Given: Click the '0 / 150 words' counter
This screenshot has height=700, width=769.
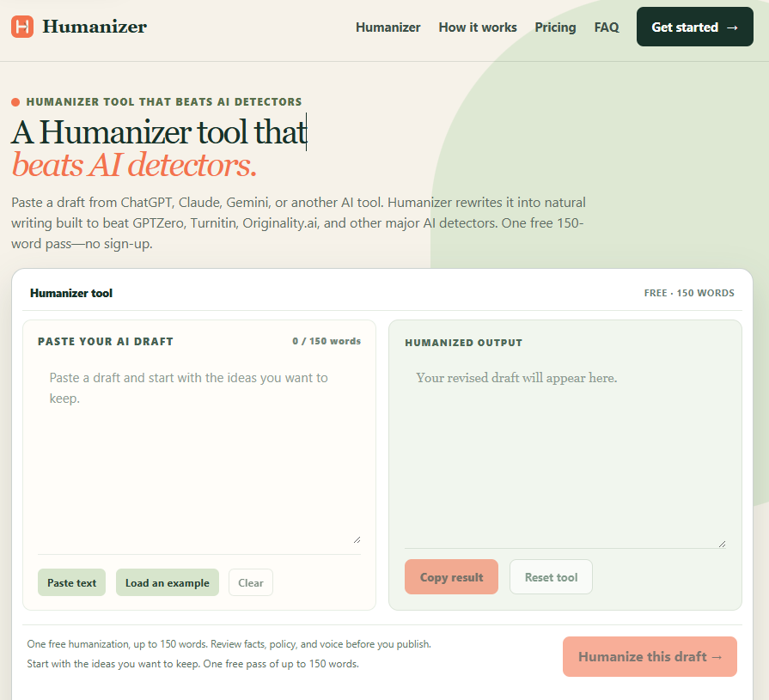Looking at the screenshot, I should pyautogui.click(x=327, y=341).
